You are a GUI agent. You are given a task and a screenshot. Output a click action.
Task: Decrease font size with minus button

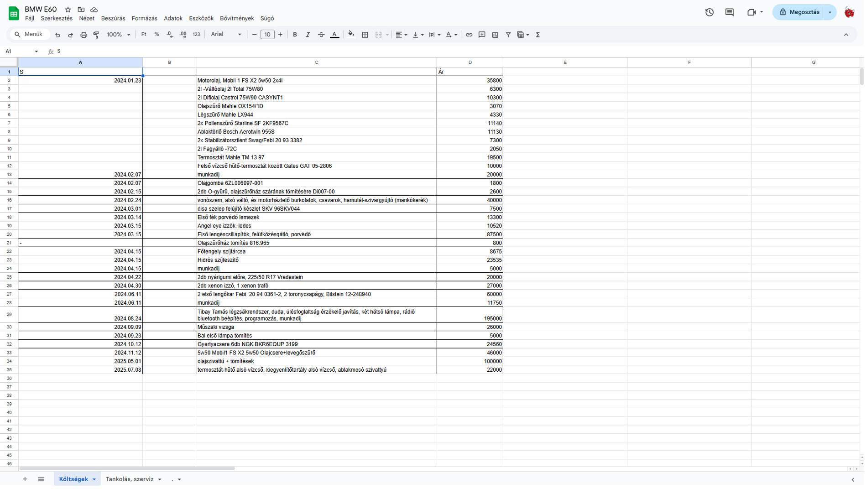click(255, 35)
